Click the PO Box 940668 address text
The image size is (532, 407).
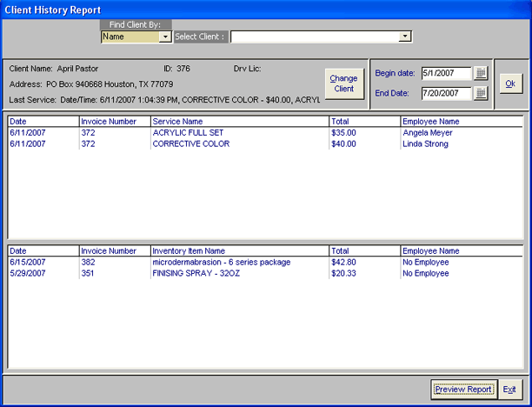tap(110, 84)
